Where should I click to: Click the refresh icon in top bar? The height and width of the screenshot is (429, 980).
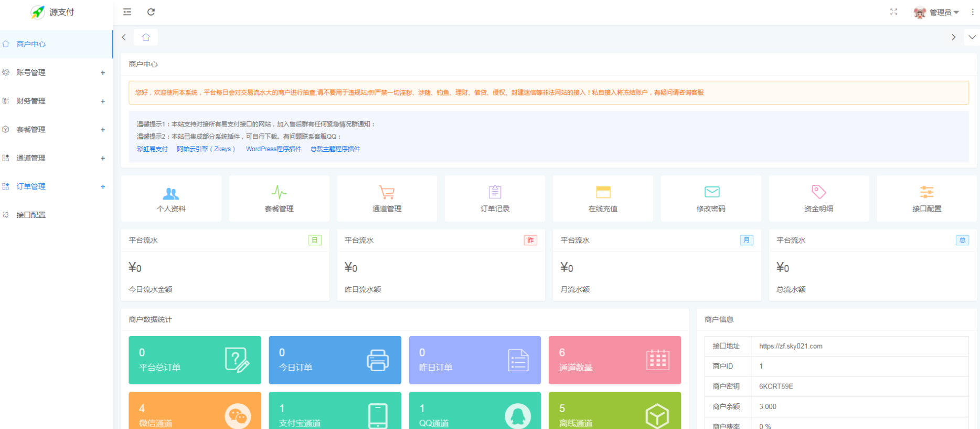pyautogui.click(x=151, y=12)
